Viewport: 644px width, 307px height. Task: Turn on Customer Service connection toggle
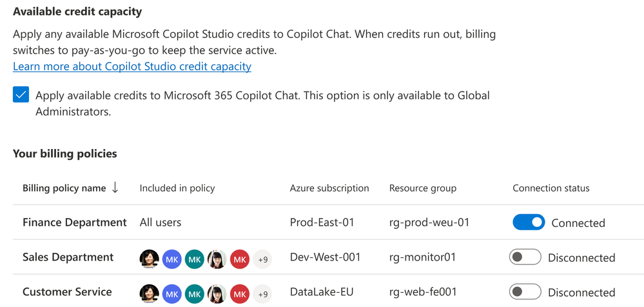tap(525, 292)
